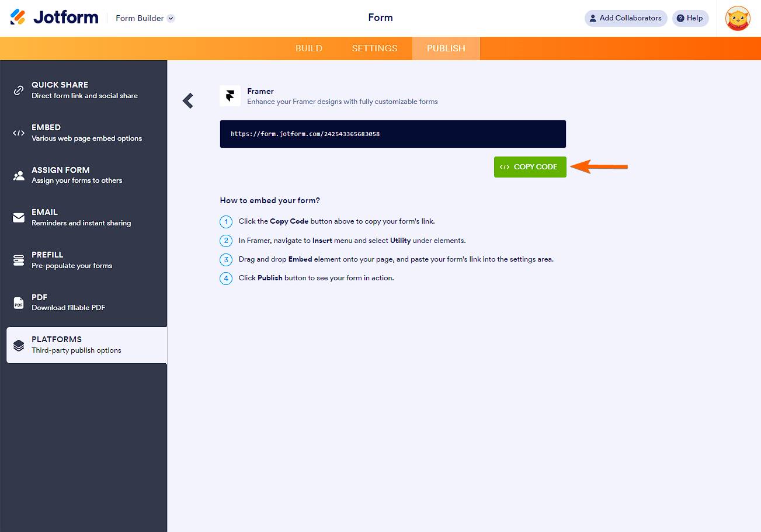Click the Email envelope icon
The height and width of the screenshot is (532, 761).
[19, 218]
